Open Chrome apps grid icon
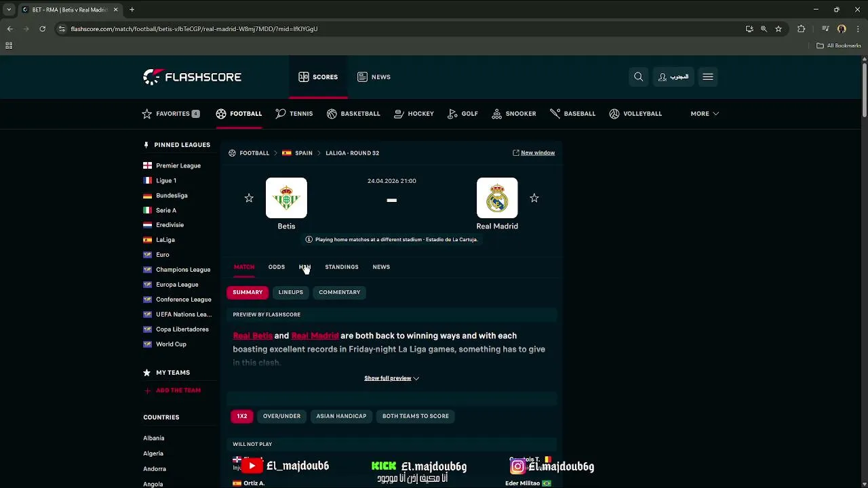 pos(9,45)
